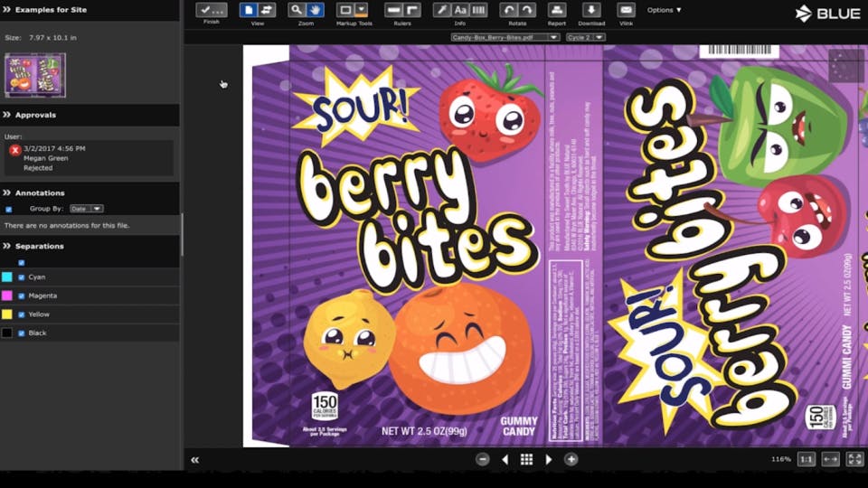Click the Yellow color swatch
The image size is (868, 488).
[x=6, y=314]
